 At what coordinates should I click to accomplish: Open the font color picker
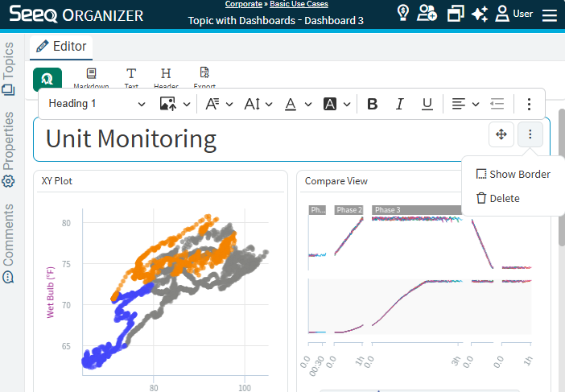coord(296,104)
